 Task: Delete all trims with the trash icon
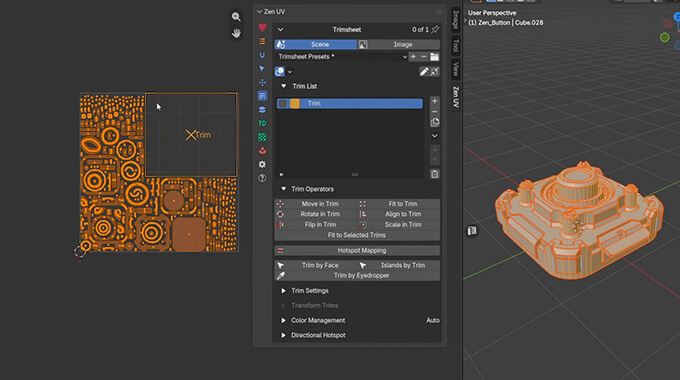435,174
